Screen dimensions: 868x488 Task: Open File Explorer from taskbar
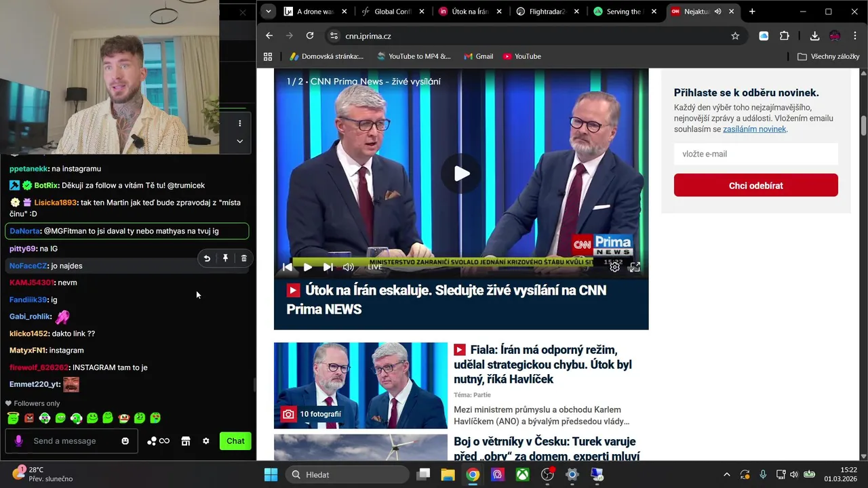448,474
